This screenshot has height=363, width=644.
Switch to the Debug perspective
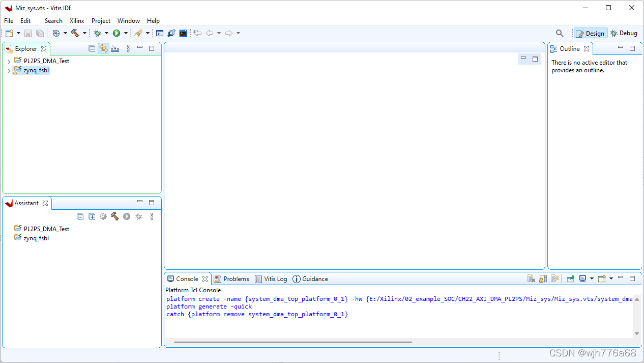(624, 33)
